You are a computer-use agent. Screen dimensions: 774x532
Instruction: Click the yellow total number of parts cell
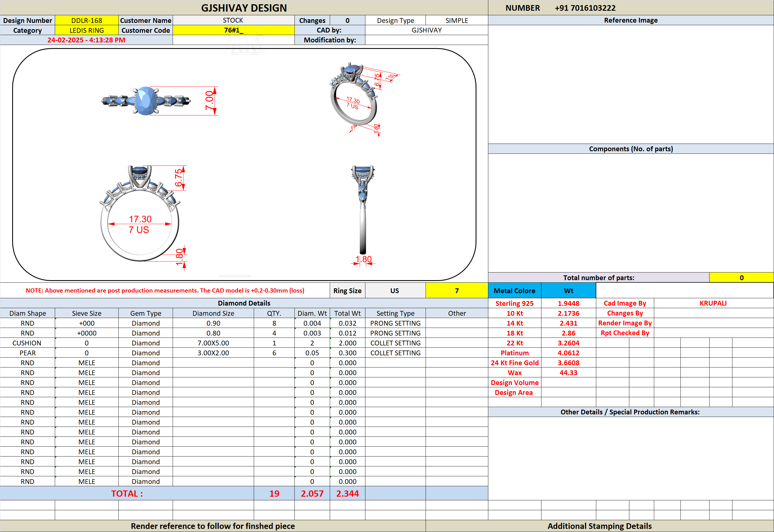tap(741, 278)
